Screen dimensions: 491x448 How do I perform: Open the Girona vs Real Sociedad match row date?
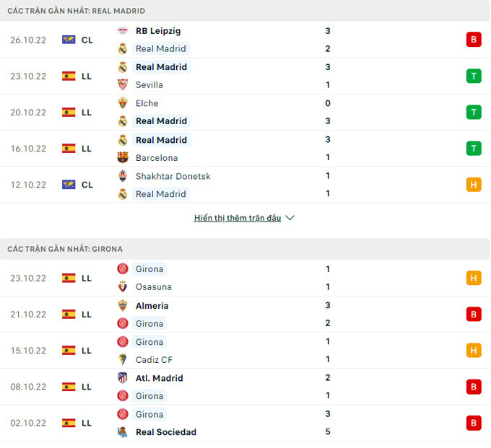(28, 423)
